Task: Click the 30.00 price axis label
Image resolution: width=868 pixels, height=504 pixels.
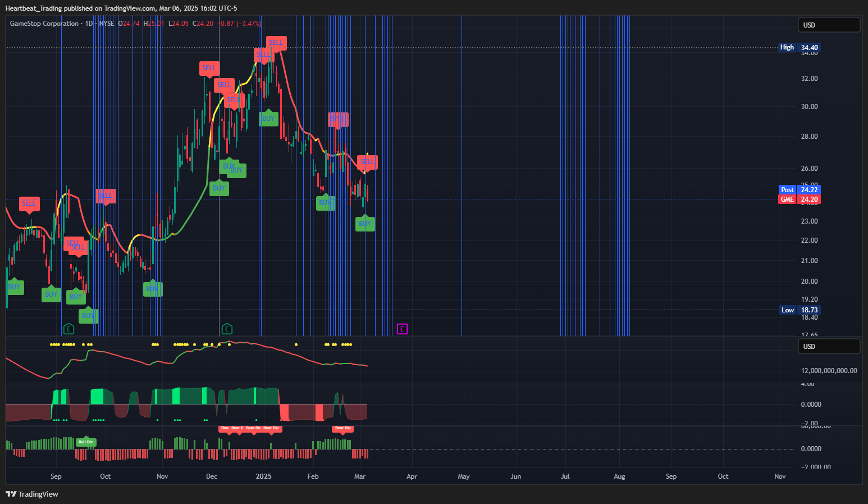Action: tap(810, 107)
